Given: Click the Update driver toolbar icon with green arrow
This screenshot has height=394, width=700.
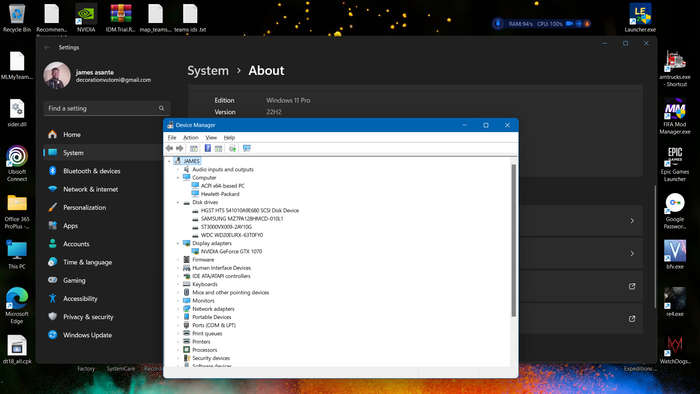Looking at the screenshot, I should (x=233, y=148).
